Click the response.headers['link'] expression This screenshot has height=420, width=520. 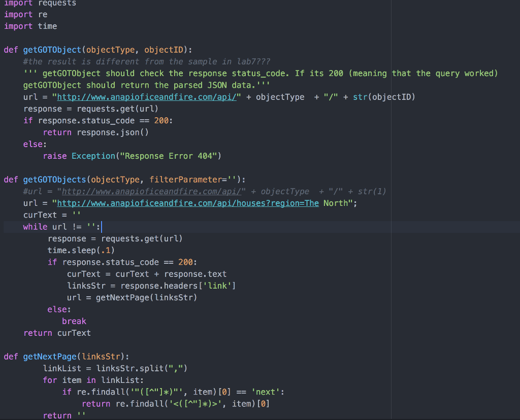coord(178,286)
